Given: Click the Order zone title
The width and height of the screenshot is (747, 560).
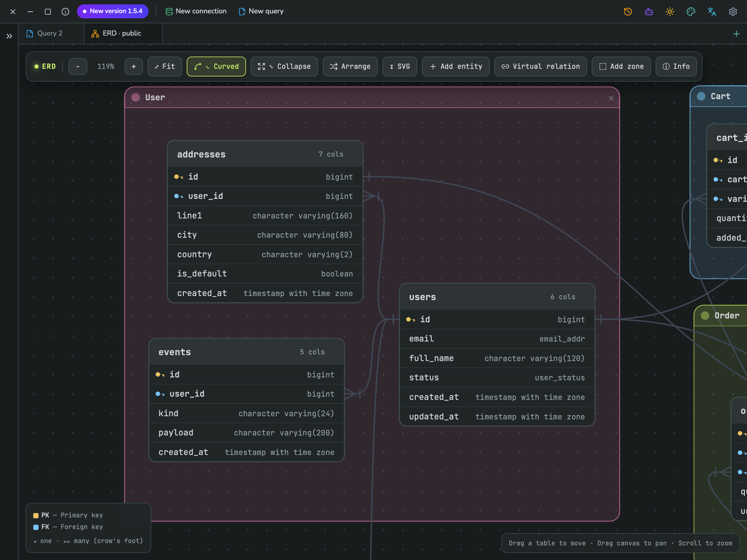Looking at the screenshot, I should [727, 316].
